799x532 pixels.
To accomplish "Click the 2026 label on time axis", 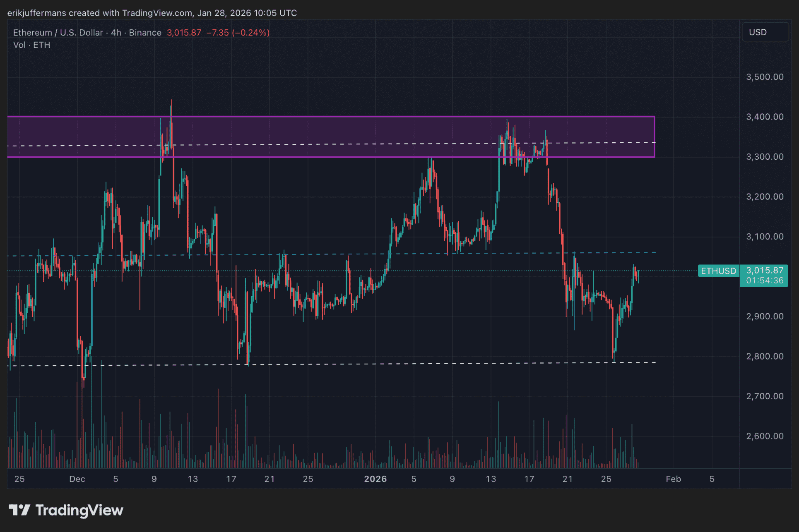I will tap(375, 479).
